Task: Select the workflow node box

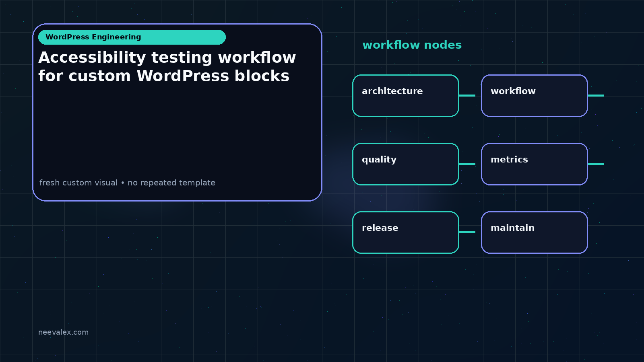Action: point(535,96)
